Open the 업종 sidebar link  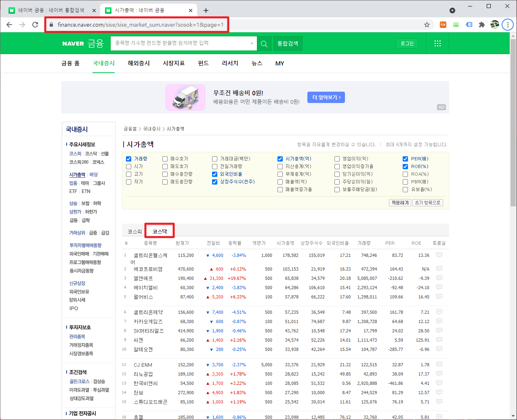click(73, 183)
